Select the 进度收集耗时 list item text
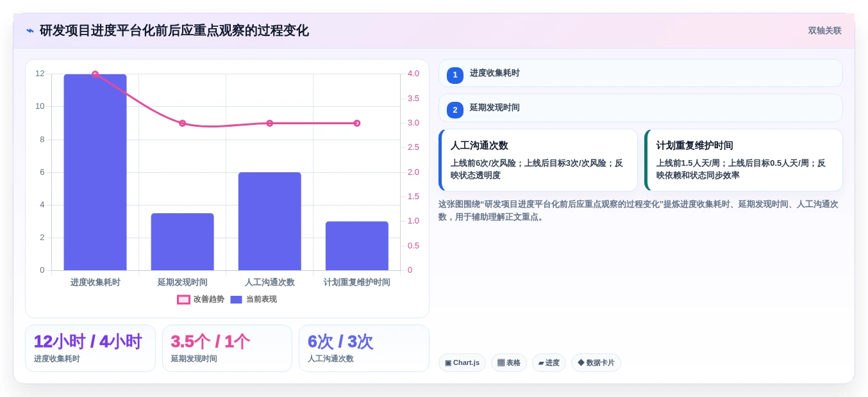Image resolution: width=868 pixels, height=397 pixels. 494,73
